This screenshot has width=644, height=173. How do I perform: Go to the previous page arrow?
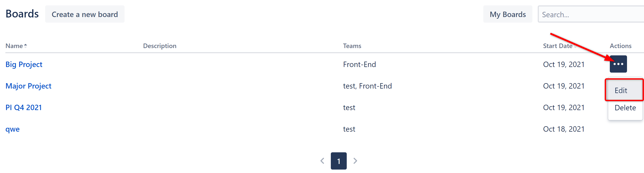(322, 161)
